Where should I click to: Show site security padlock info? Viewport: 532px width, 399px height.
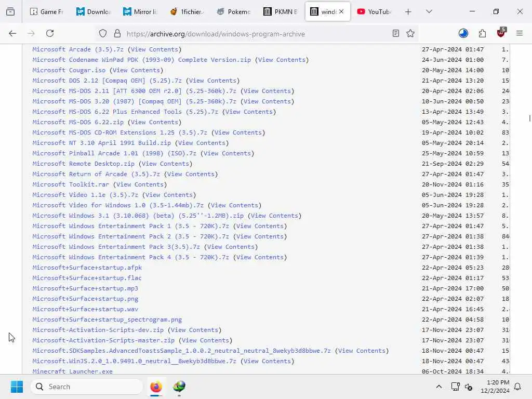117,33
